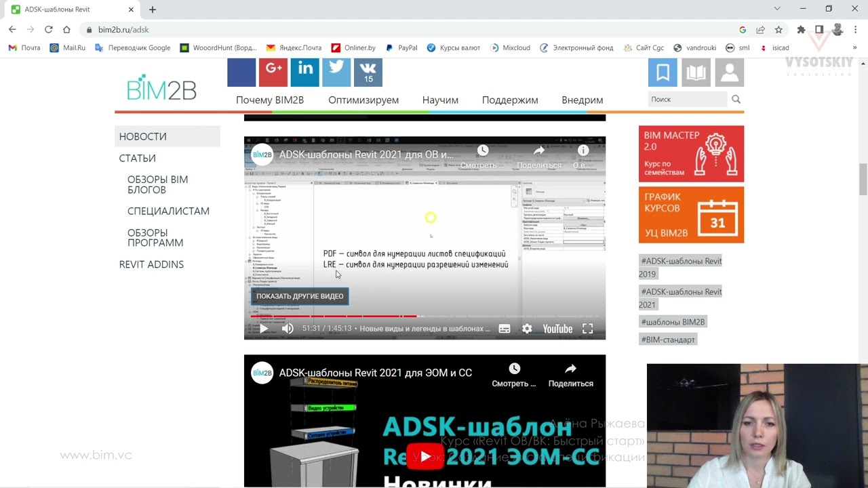The image size is (868, 488).
Task: Open СТАТЬИ sidebar section
Action: click(138, 158)
